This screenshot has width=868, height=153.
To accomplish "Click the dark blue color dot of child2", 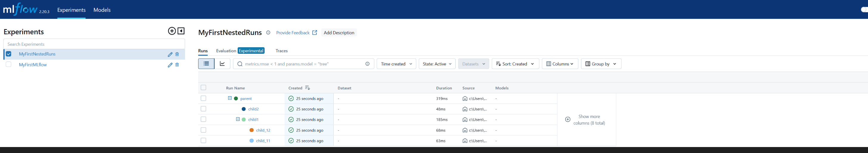I will point(244,109).
